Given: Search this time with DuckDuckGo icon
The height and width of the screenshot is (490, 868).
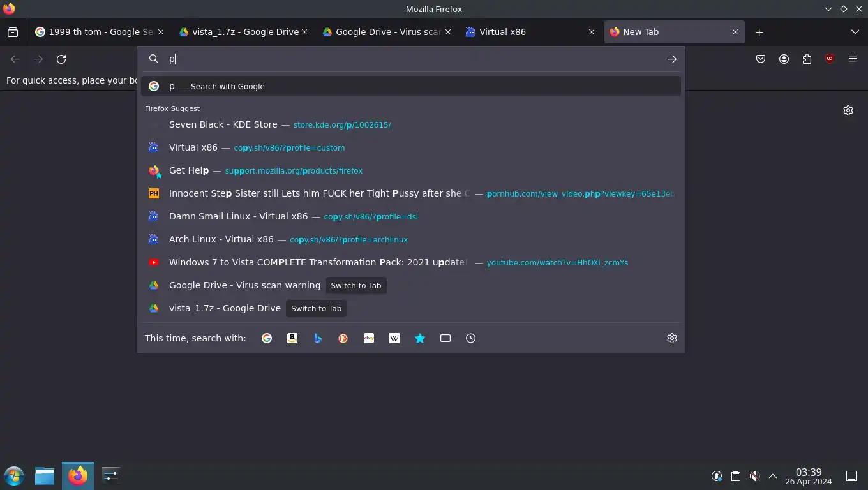Looking at the screenshot, I should (x=343, y=338).
